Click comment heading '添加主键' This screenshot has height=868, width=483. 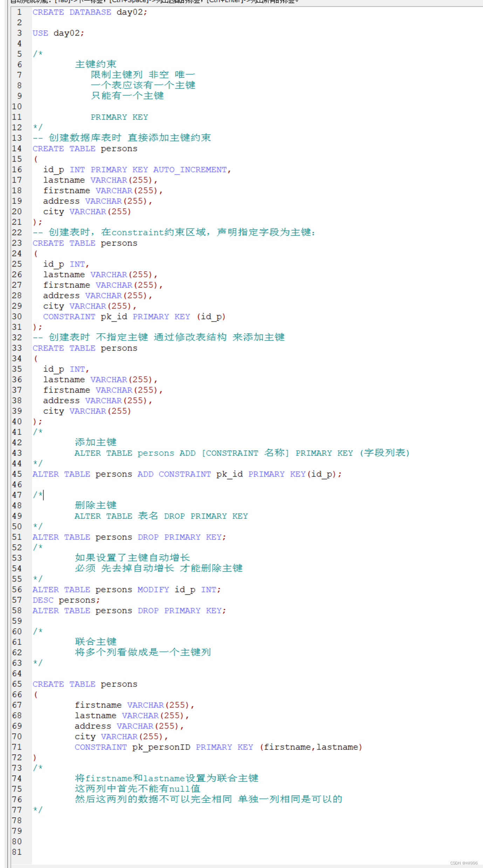(96, 442)
